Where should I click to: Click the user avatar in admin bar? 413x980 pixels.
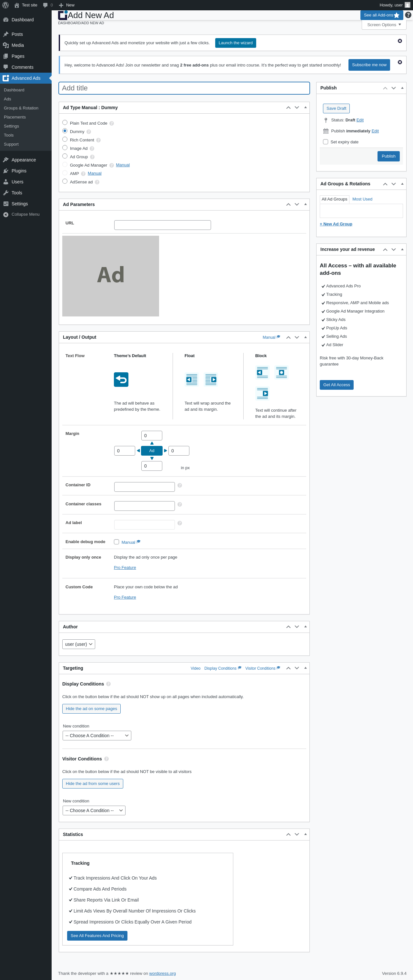tap(407, 5)
